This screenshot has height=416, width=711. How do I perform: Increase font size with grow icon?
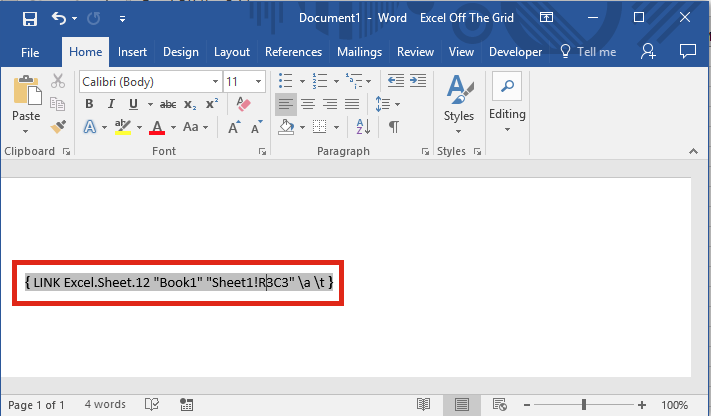234,127
